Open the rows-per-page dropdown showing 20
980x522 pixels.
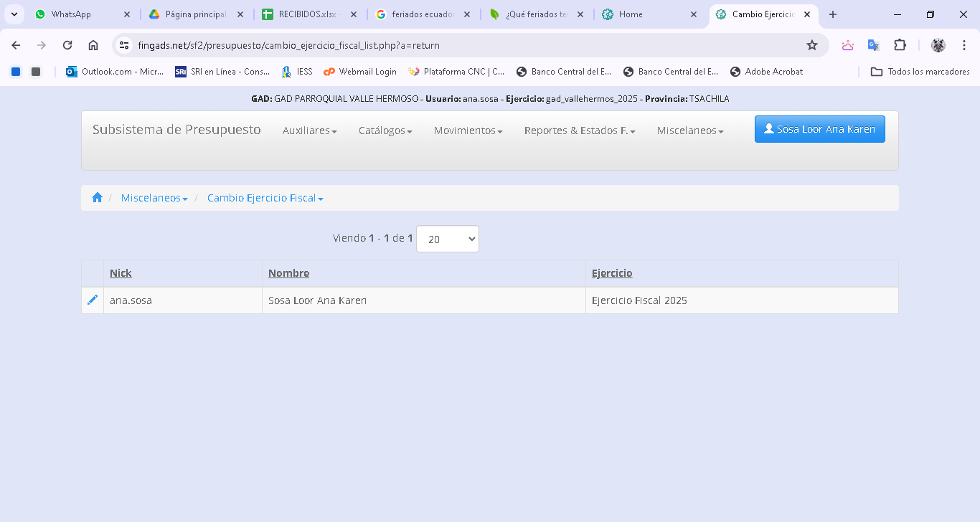click(x=447, y=239)
